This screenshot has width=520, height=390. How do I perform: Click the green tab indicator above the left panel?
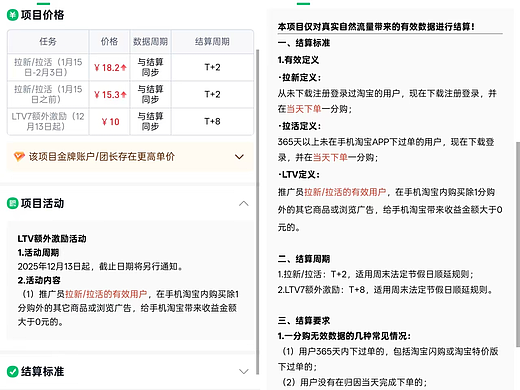coord(43,3)
